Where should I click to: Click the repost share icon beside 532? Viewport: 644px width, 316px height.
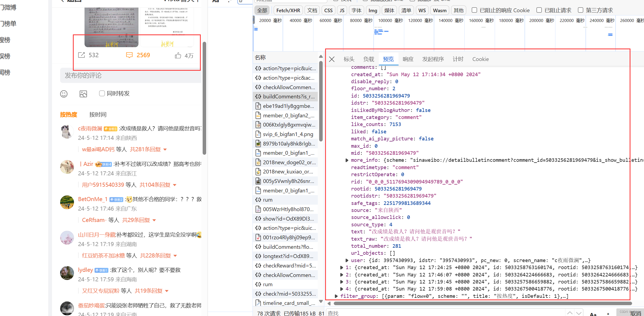[x=81, y=55]
